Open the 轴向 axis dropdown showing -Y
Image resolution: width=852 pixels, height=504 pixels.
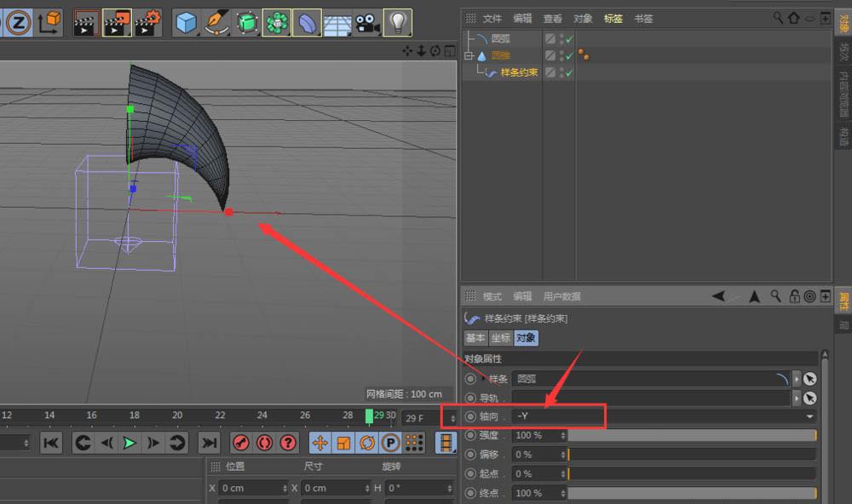click(x=809, y=416)
